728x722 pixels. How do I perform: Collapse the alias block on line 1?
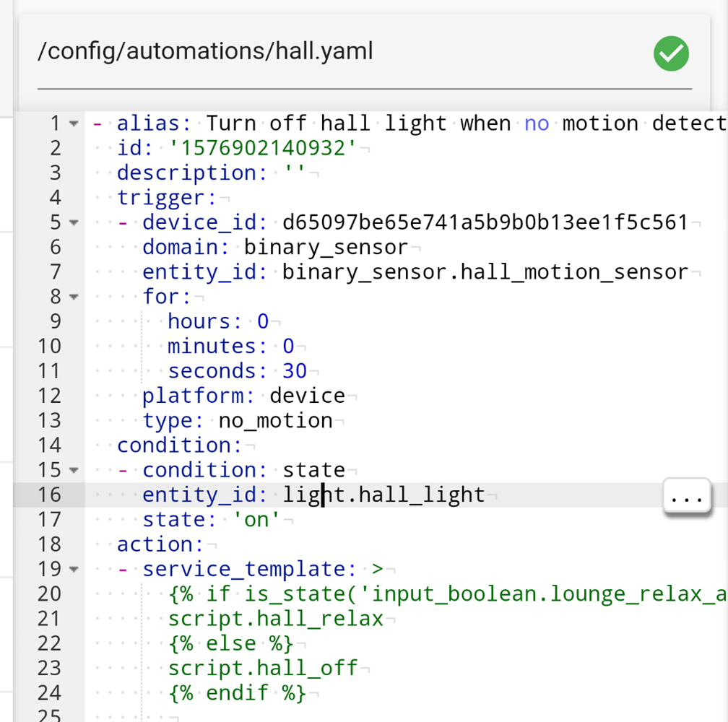pos(74,123)
